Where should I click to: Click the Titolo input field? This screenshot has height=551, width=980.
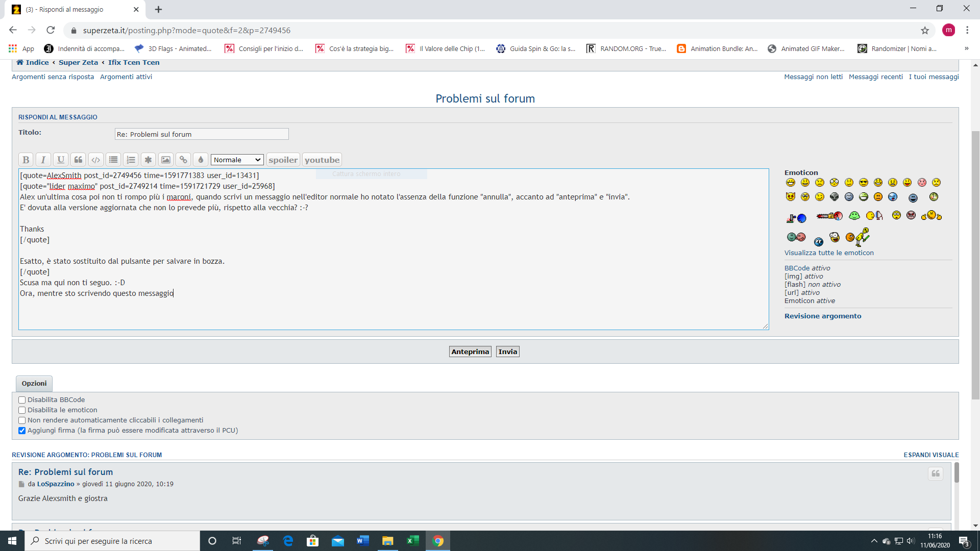pyautogui.click(x=202, y=134)
